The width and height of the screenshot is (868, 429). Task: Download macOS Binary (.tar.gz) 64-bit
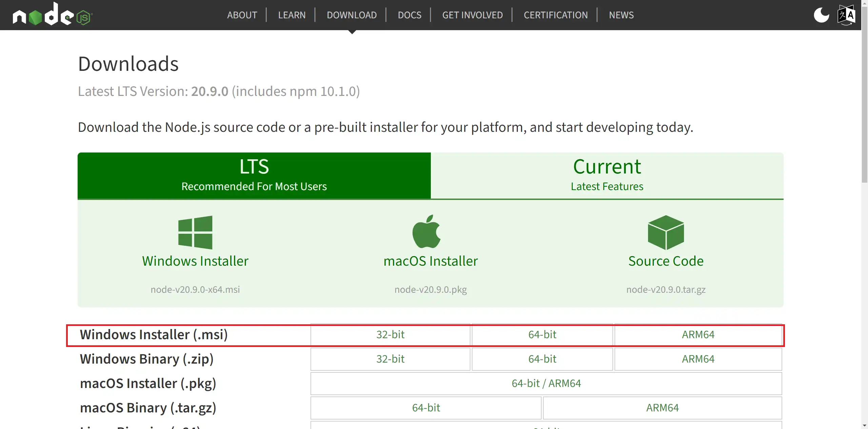tap(426, 408)
